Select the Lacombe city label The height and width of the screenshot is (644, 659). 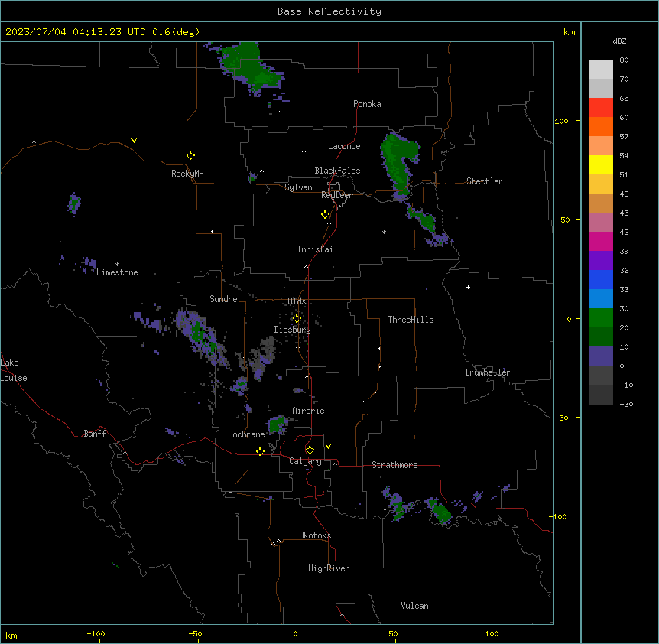[x=344, y=146]
